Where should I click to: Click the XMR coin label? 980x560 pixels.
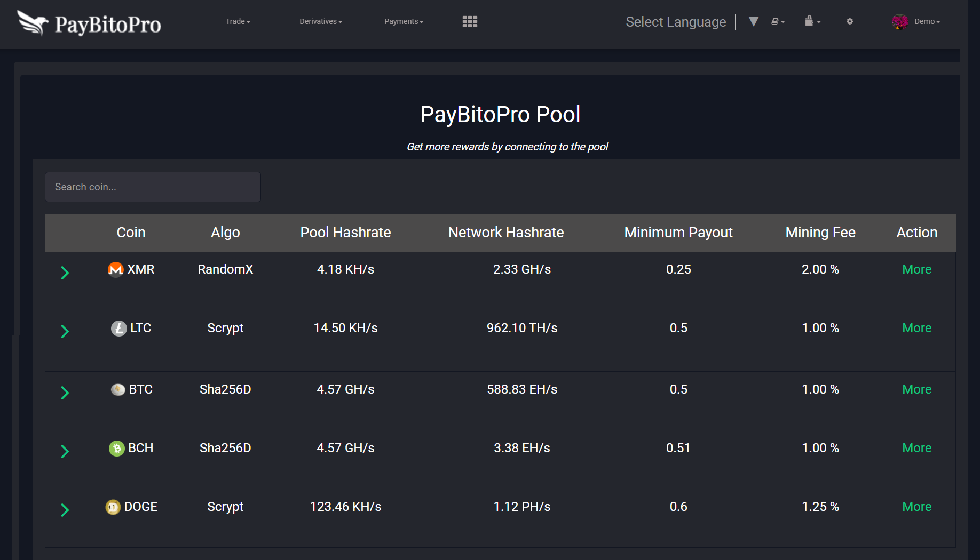pyautogui.click(x=141, y=269)
